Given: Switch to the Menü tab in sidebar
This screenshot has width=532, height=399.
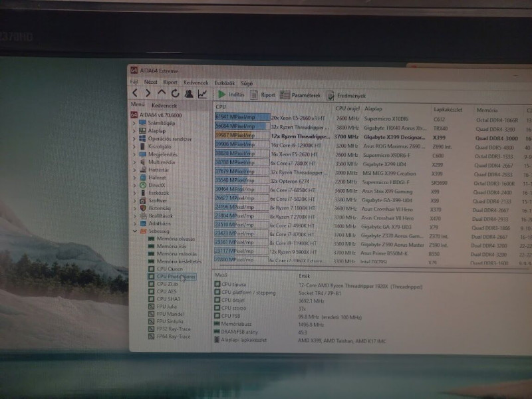Looking at the screenshot, I should point(138,104).
